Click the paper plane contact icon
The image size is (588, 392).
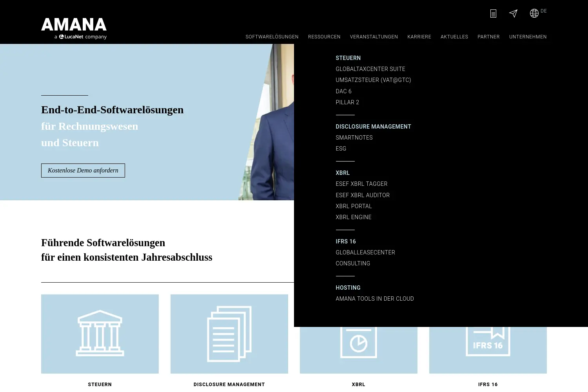[x=513, y=14]
